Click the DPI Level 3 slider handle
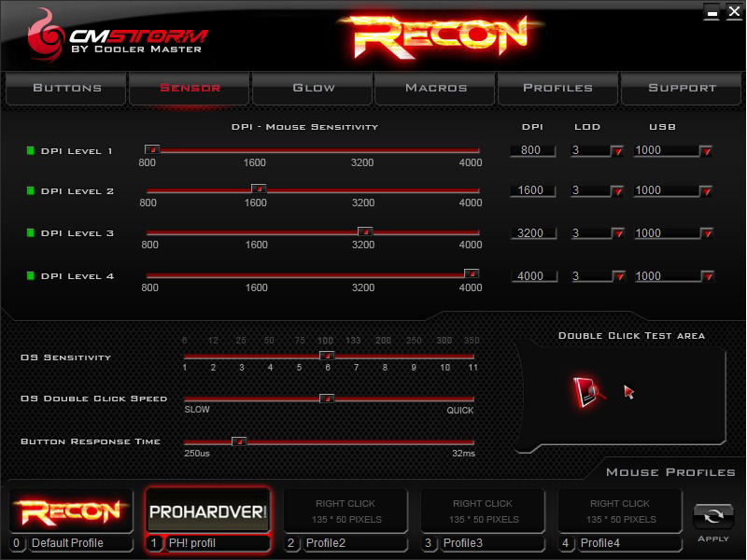This screenshot has width=747, height=560. [x=365, y=231]
